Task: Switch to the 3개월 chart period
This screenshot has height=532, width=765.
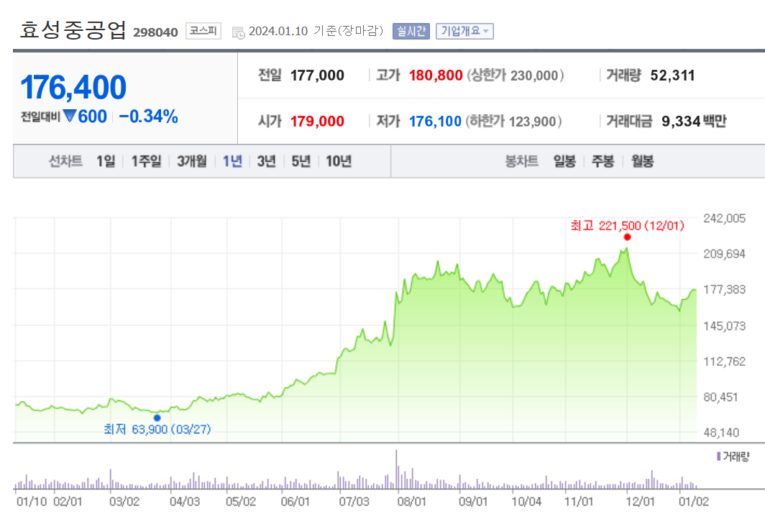Action: pyautogui.click(x=192, y=161)
